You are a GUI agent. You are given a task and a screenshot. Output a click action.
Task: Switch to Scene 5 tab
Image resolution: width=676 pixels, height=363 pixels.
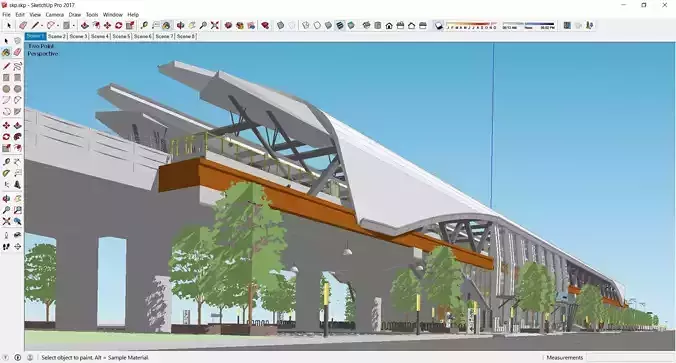click(x=121, y=37)
